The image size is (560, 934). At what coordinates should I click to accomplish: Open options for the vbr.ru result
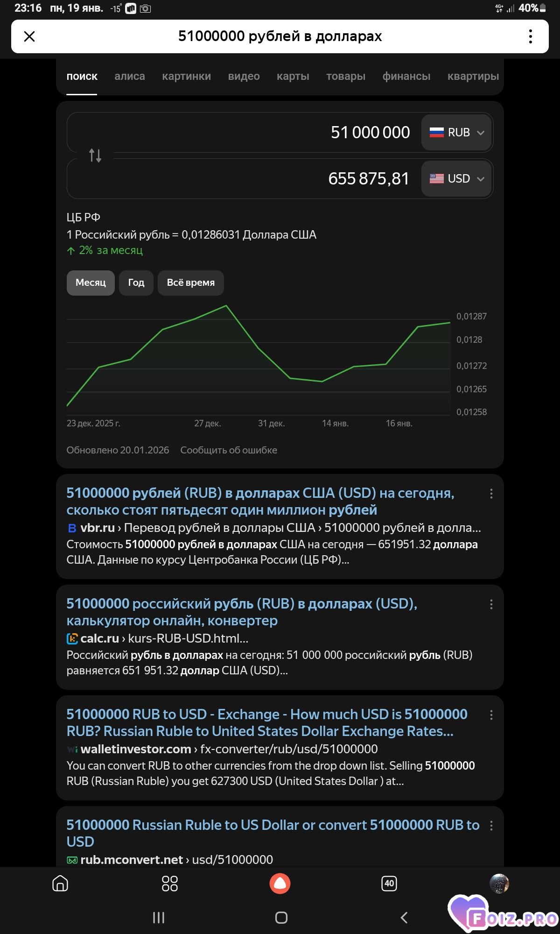pyautogui.click(x=491, y=494)
